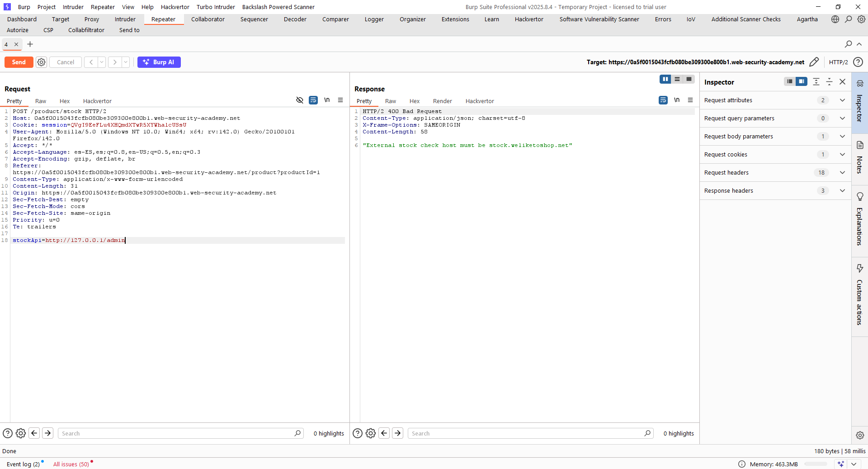Toggle show newline characters in Response panel
Viewport: 868px width, 469px height.
[x=676, y=100]
